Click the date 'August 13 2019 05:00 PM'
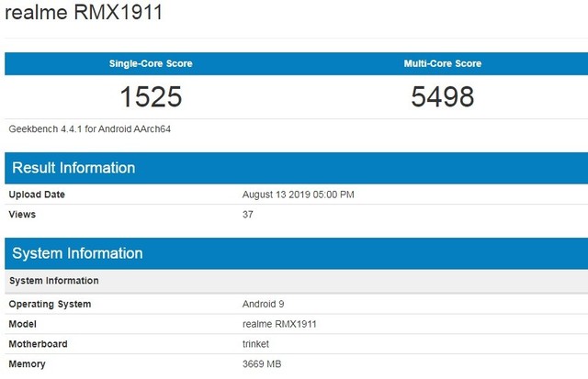Viewport: 588px width, 379px height. 298,195
